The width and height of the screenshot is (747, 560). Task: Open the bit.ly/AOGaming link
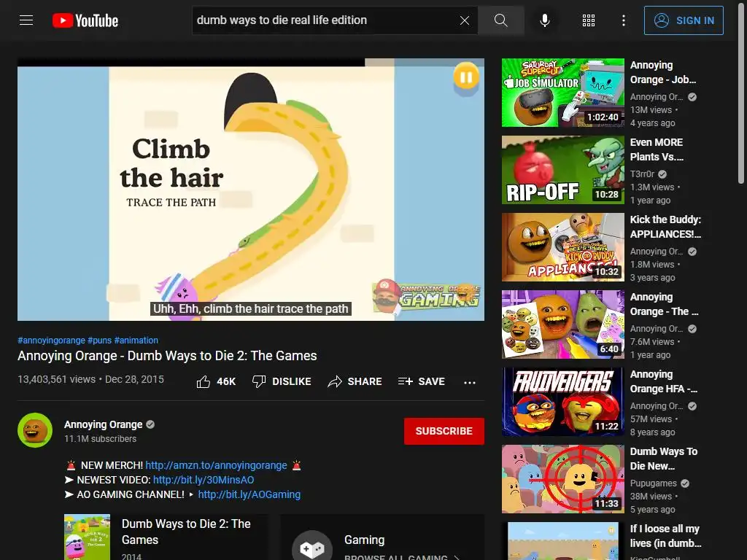pyautogui.click(x=249, y=495)
